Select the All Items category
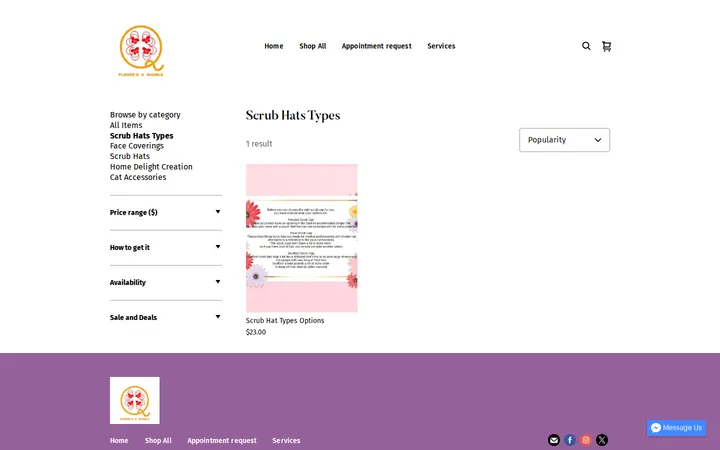This screenshot has width=720, height=450. tap(126, 125)
